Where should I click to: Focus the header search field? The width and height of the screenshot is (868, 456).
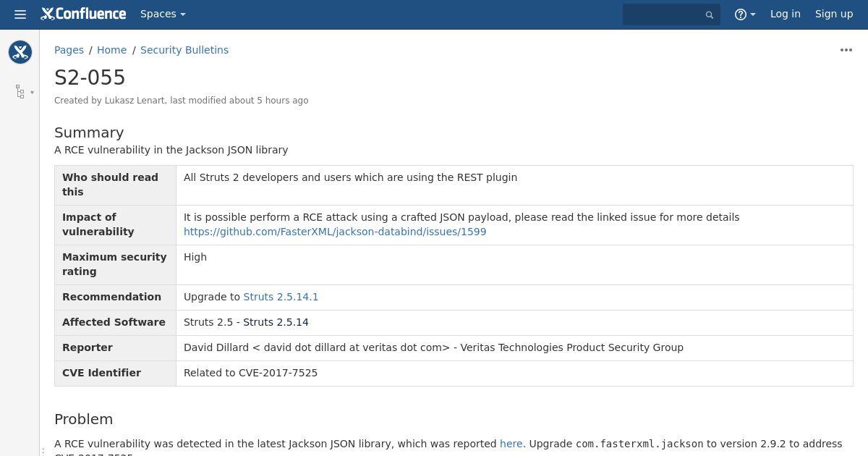tap(671, 14)
